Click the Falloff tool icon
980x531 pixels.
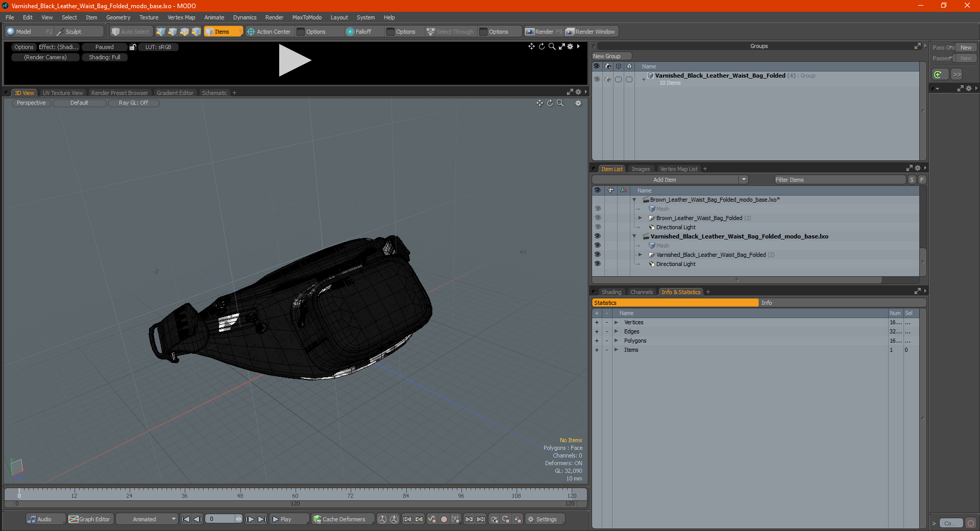(350, 32)
